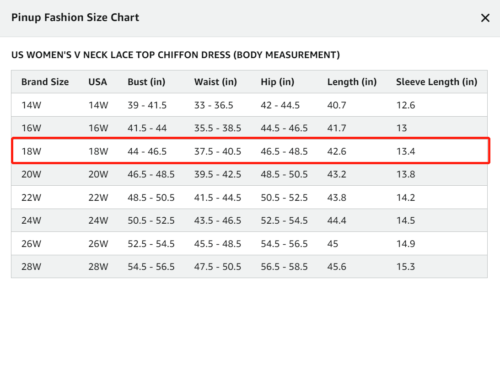The height and width of the screenshot is (376, 500).
Task: Click the 22W row hip value 50.5 - 52.5
Action: point(284,198)
